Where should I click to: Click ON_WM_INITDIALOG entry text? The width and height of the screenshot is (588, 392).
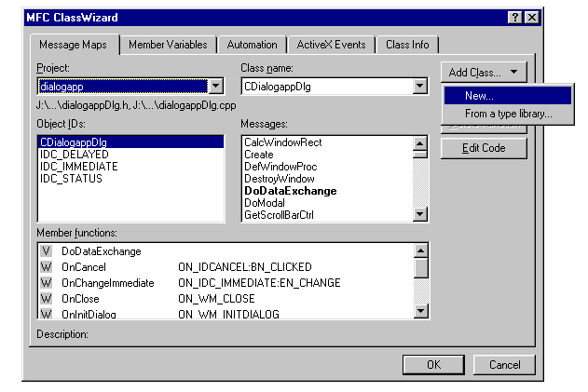pyautogui.click(x=228, y=314)
